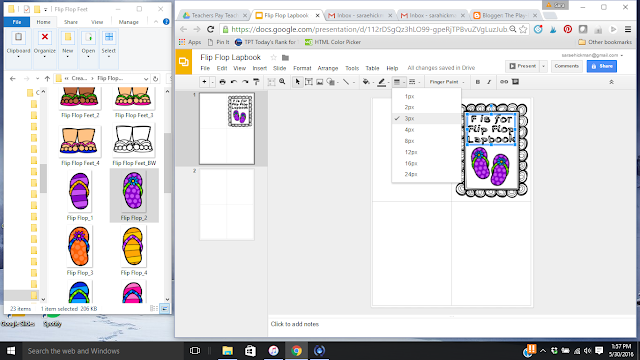Open the Line color pencil tool
Image resolution: width=640 pixels, height=360 pixels.
click(381, 82)
